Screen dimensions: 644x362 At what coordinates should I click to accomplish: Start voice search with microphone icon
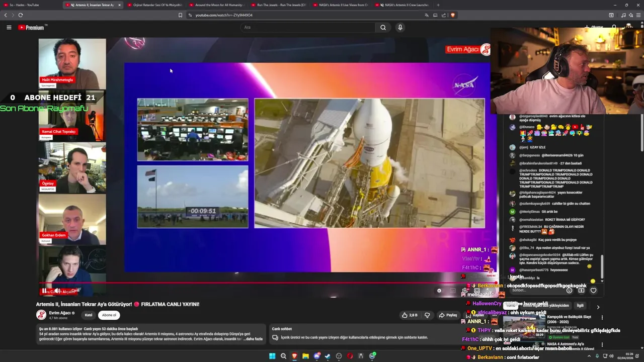(400, 28)
